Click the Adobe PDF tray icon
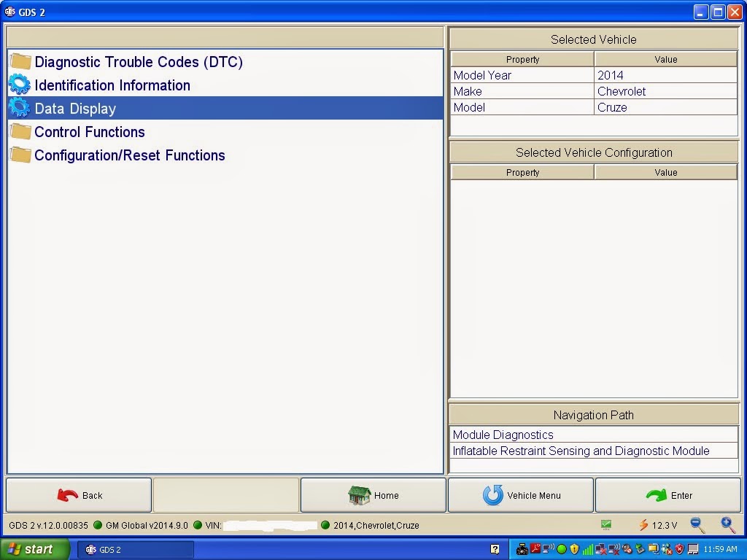This screenshot has height=560, width=747. coord(535,548)
